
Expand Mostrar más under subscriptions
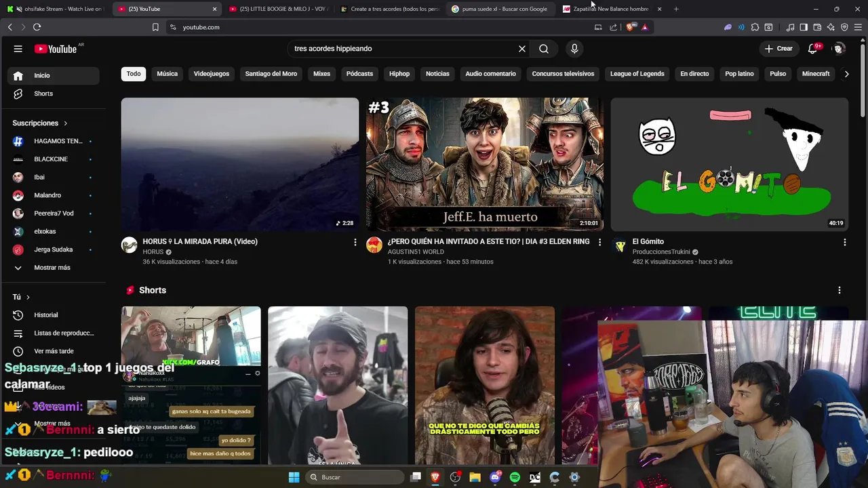pos(52,268)
